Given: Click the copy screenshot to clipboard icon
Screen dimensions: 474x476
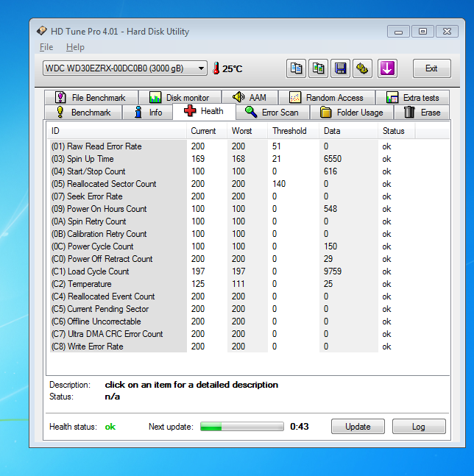Looking at the screenshot, I should click(318, 68).
